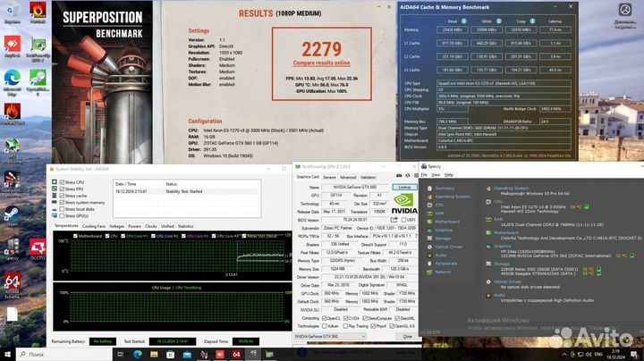The width and height of the screenshot is (644, 361).
Task: Click the Windows taskbar search box
Action: [73, 354]
